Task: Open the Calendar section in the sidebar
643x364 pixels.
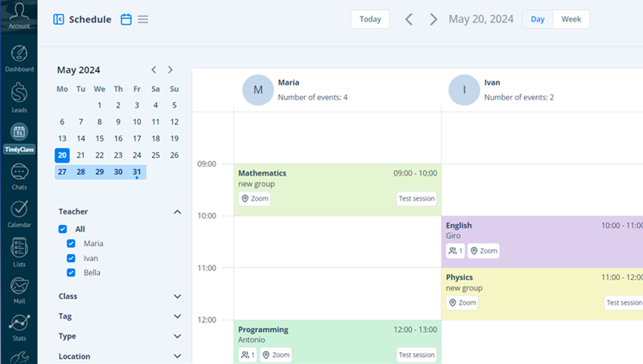Action: click(x=19, y=213)
